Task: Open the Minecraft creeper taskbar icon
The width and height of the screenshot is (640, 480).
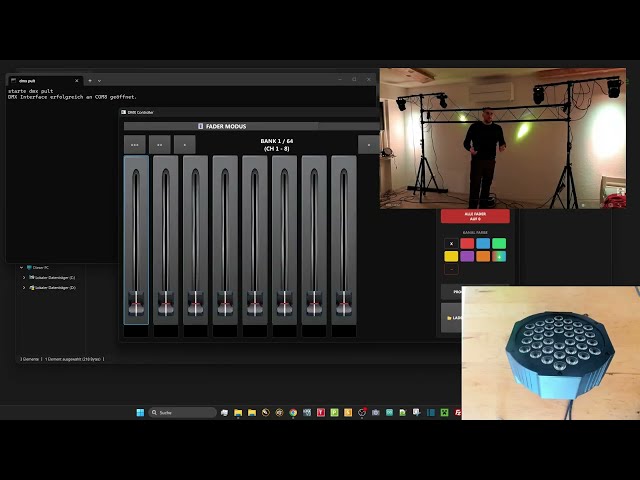Action: click(444, 413)
